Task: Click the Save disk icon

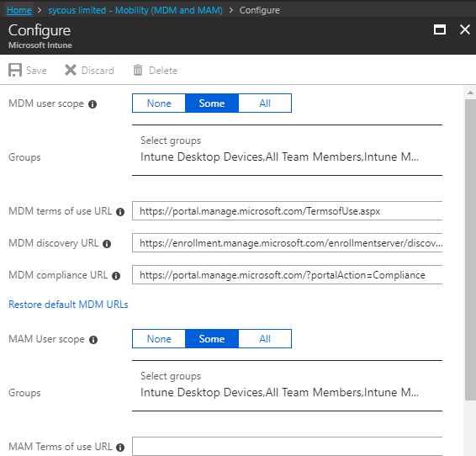Action: coord(15,70)
